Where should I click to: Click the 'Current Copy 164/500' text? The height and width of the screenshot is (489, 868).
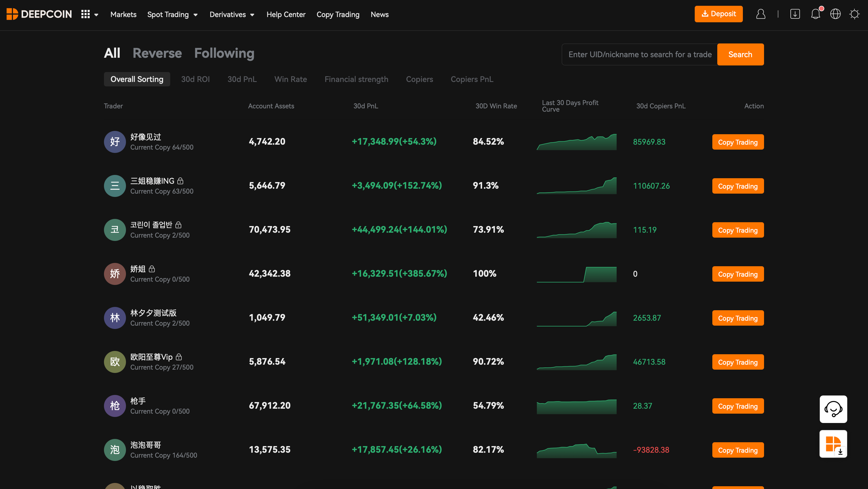pos(164,455)
